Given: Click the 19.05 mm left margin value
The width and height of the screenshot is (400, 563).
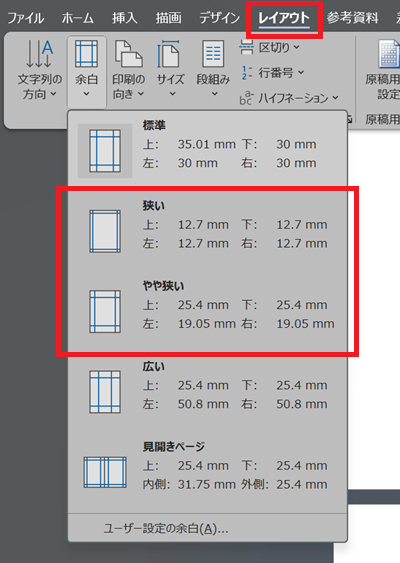Looking at the screenshot, I should [x=207, y=324].
